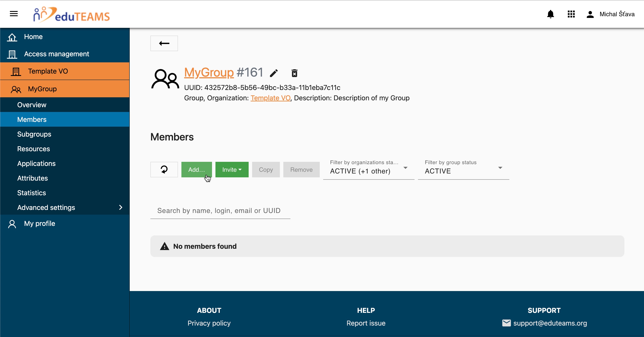Edit MyGroup with pencil icon
Screen dimensions: 644x337
(x=274, y=73)
